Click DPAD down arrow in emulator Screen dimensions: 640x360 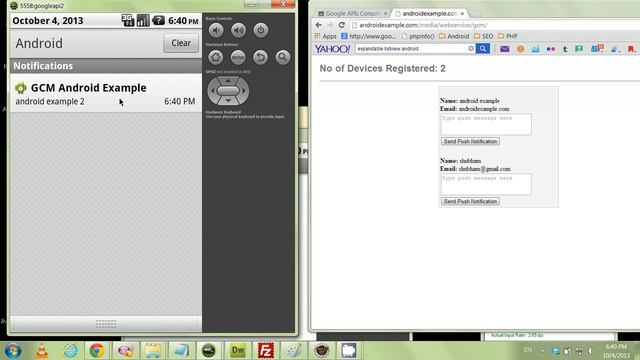228,100
